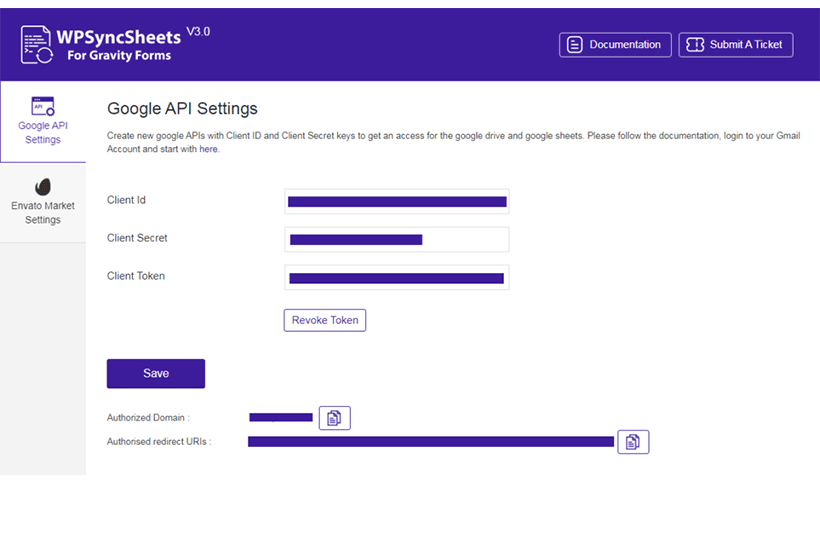Focus the Client Secret input field

397,239
